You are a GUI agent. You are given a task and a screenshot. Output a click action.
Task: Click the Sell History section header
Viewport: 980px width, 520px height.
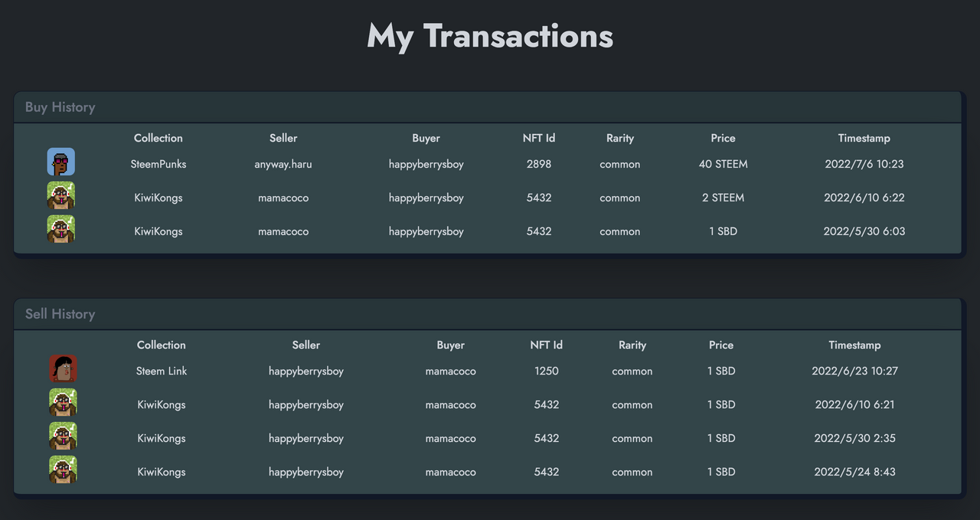60,314
